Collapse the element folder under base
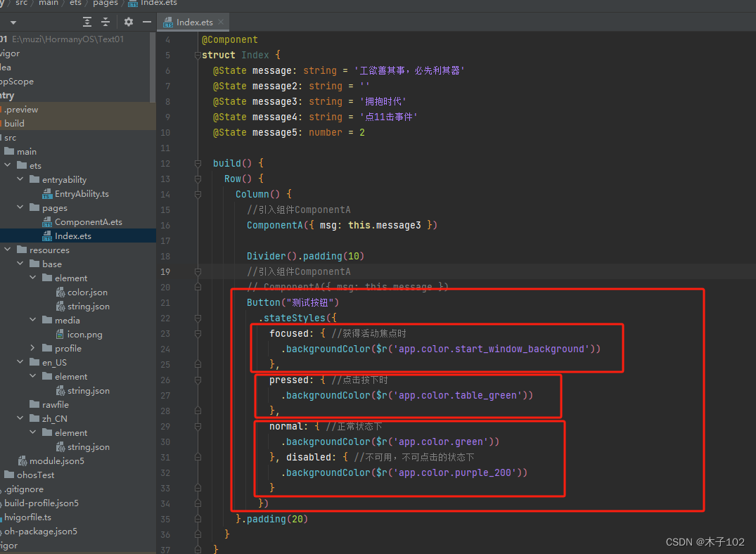The height and width of the screenshot is (554, 756). click(x=32, y=278)
